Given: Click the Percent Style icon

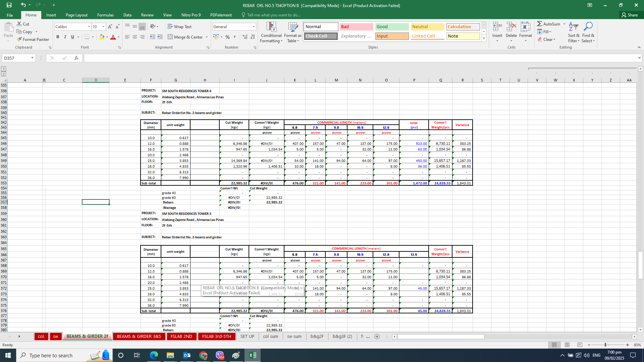Looking at the screenshot, I should pyautogui.click(x=227, y=37).
